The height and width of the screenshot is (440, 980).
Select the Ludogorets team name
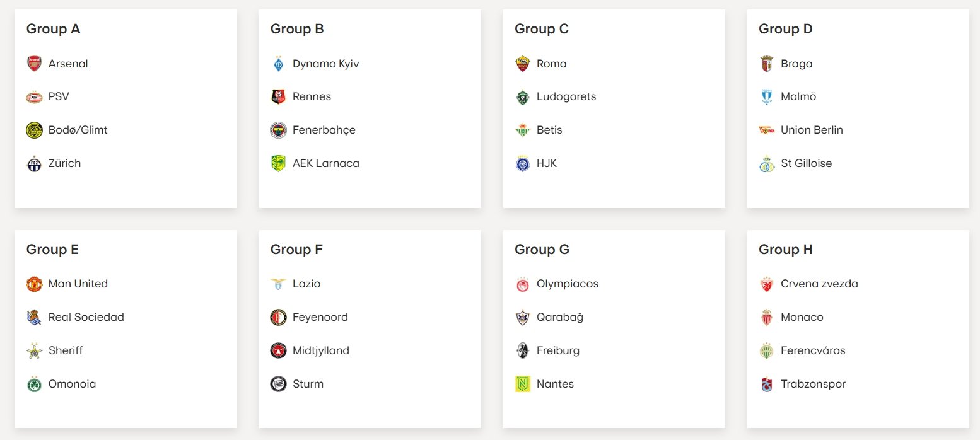(x=566, y=96)
